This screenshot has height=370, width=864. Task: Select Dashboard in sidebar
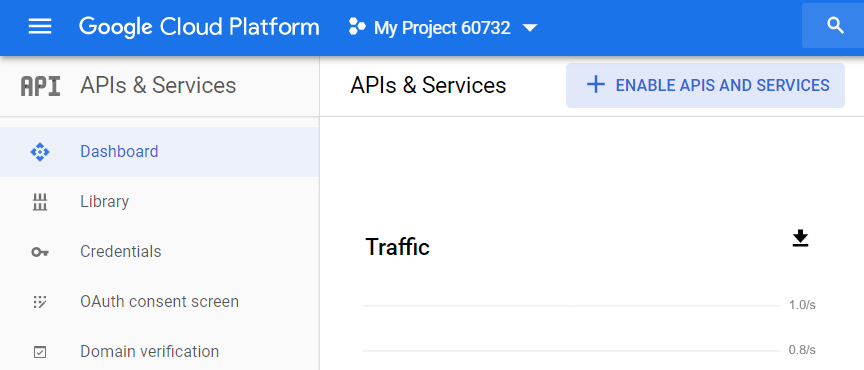click(x=159, y=152)
